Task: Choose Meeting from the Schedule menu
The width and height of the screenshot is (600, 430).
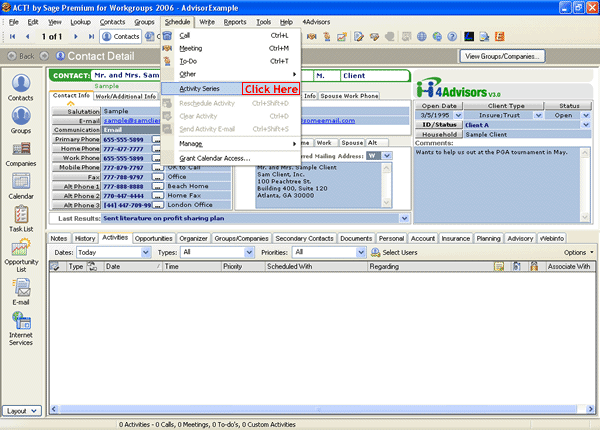Action: click(230, 48)
